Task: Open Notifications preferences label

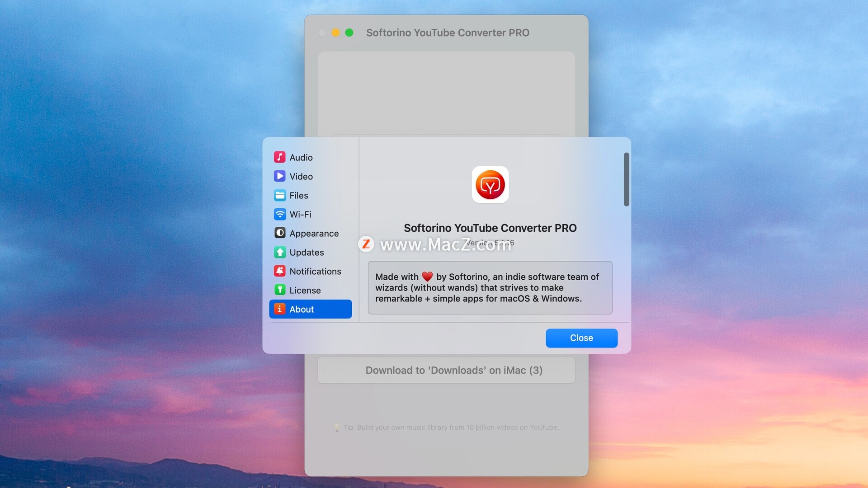Action: (x=316, y=272)
